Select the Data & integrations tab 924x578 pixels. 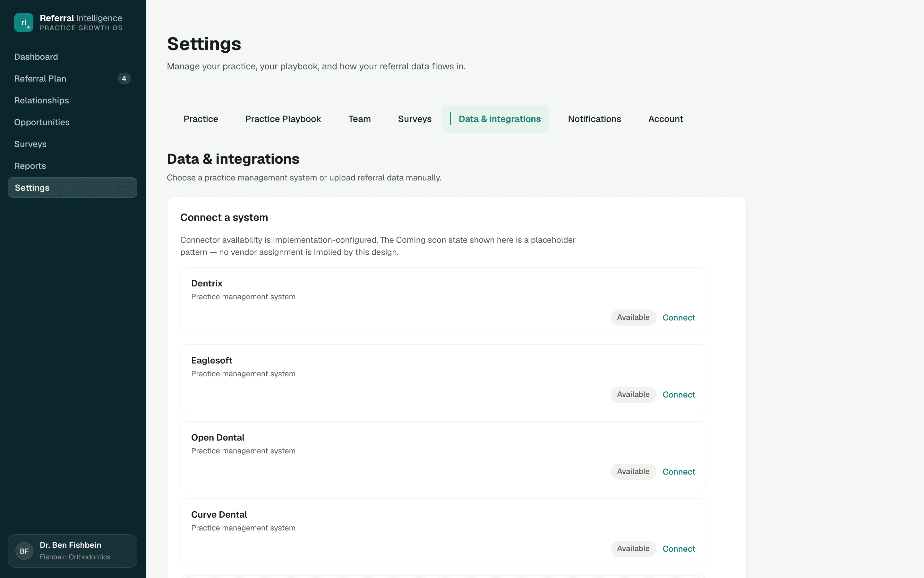(x=495, y=119)
